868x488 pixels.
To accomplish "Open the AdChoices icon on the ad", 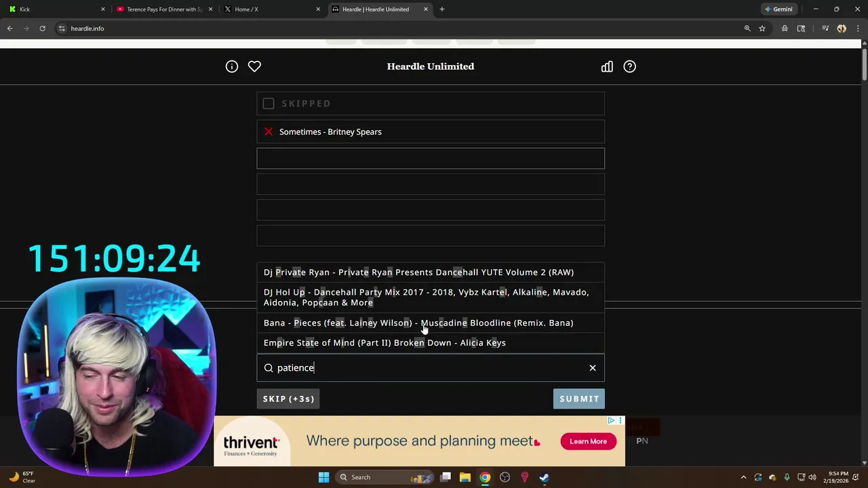I will [611, 421].
